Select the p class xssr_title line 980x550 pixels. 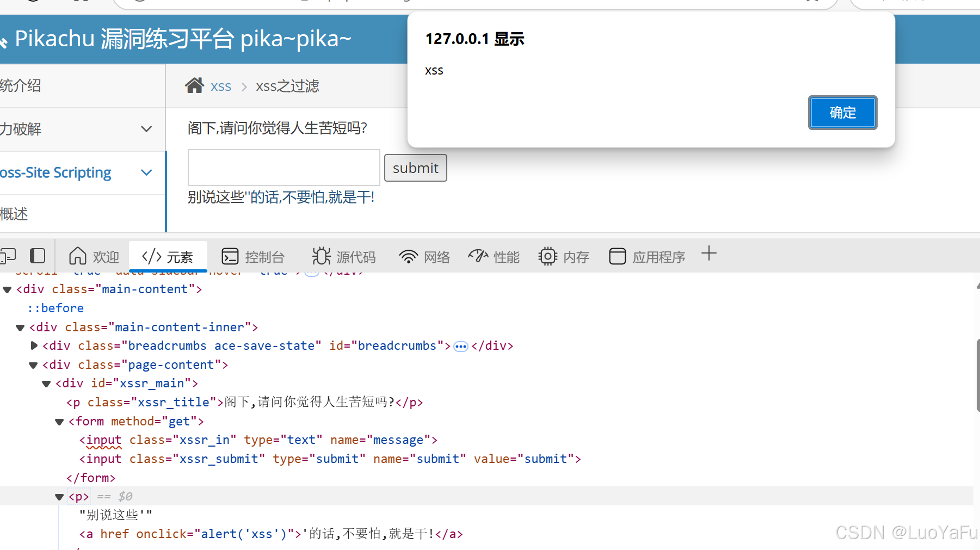pyautogui.click(x=245, y=402)
